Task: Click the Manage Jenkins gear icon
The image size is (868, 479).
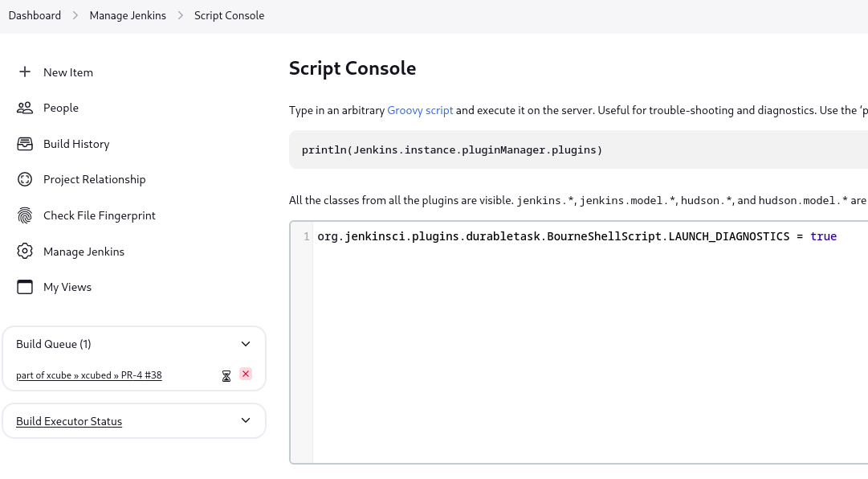Action: tap(24, 252)
